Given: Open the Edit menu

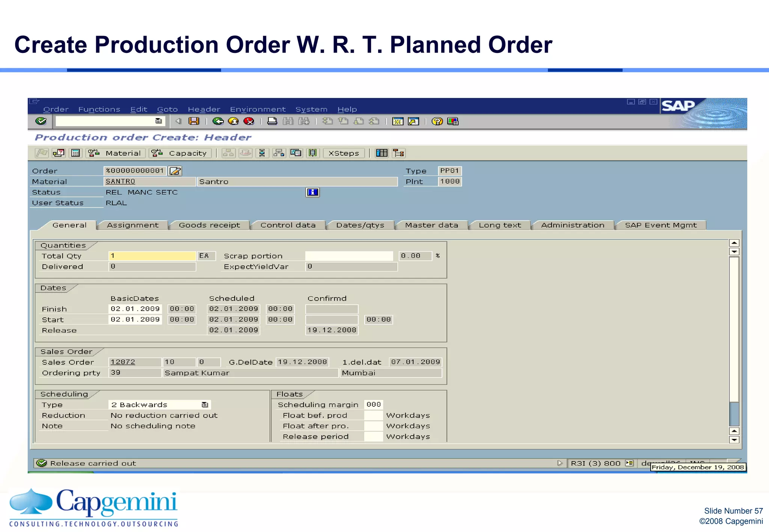Looking at the screenshot, I should (139, 109).
